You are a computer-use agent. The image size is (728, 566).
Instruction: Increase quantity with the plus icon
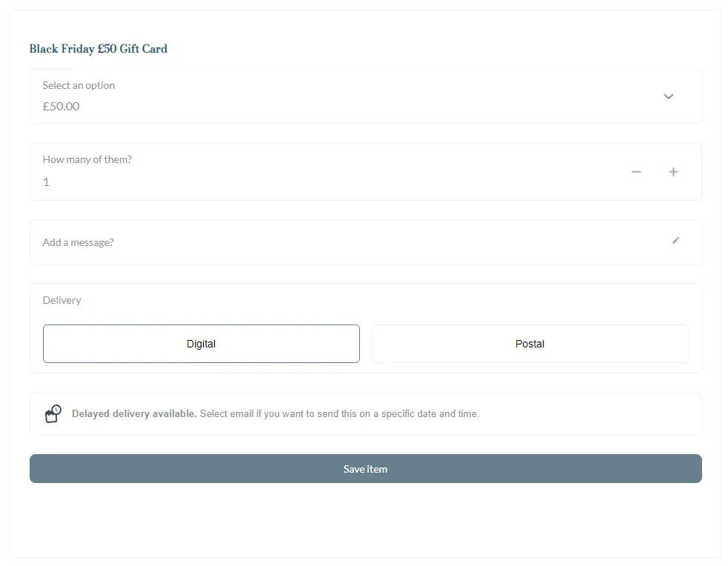point(673,172)
